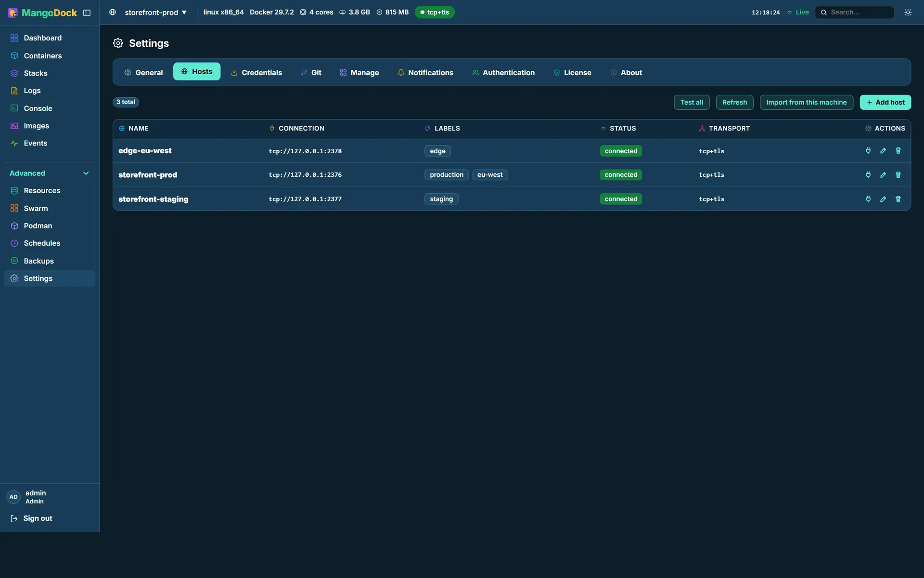Screen dimensions: 924x578
Task: Focus the Search input field
Action: (854, 13)
